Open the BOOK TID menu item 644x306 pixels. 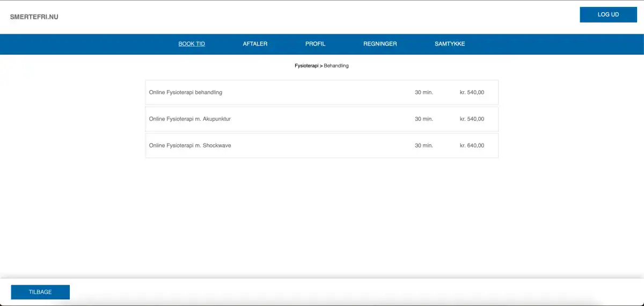tap(192, 44)
